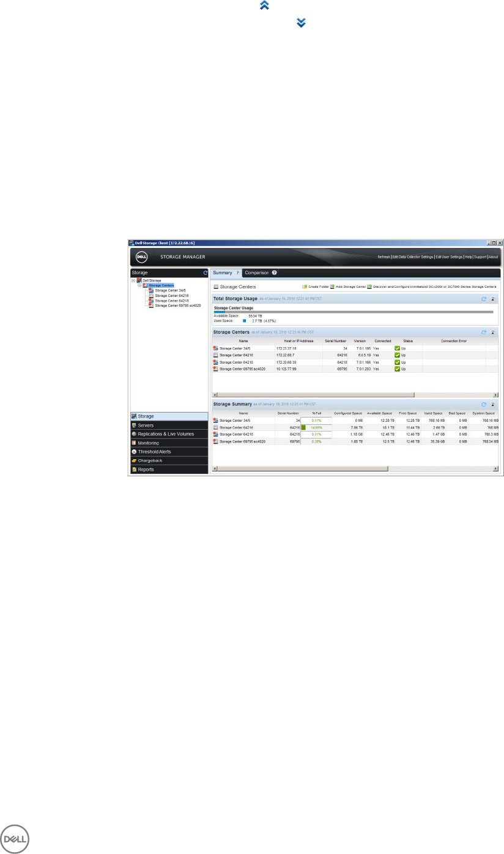Click the Monitoring view icon
This screenshot has width=504, height=854.
coord(134,443)
